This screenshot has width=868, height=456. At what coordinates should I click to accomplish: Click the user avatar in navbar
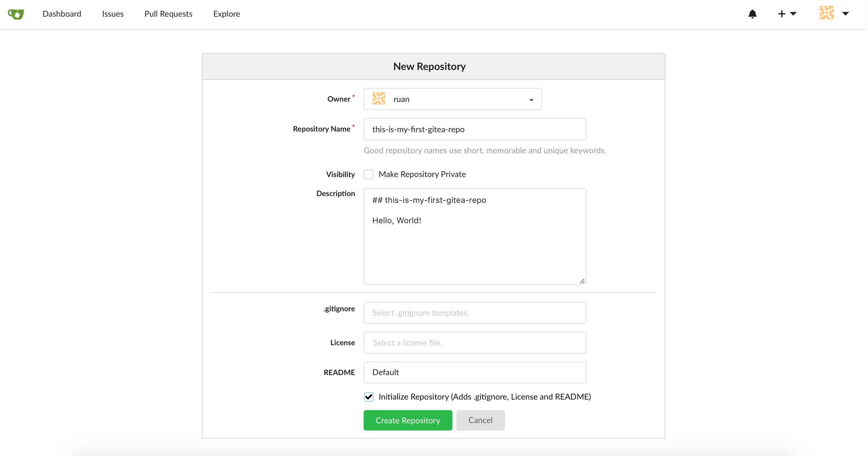[x=827, y=13]
